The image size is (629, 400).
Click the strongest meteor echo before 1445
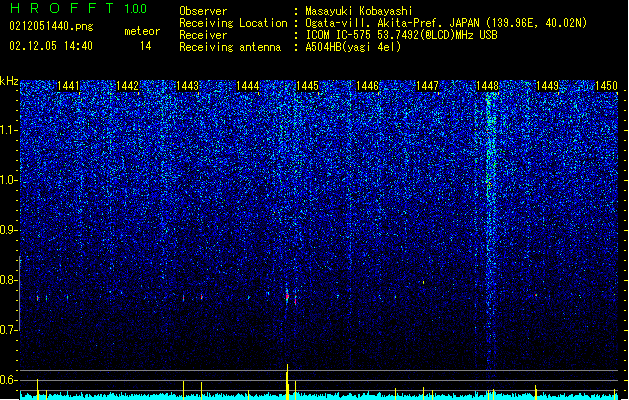coord(287,297)
